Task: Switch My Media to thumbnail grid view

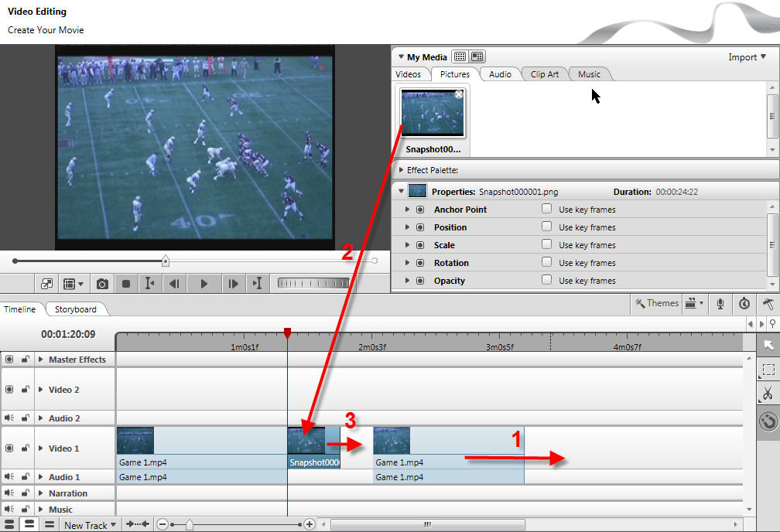Action: pyautogui.click(x=460, y=56)
